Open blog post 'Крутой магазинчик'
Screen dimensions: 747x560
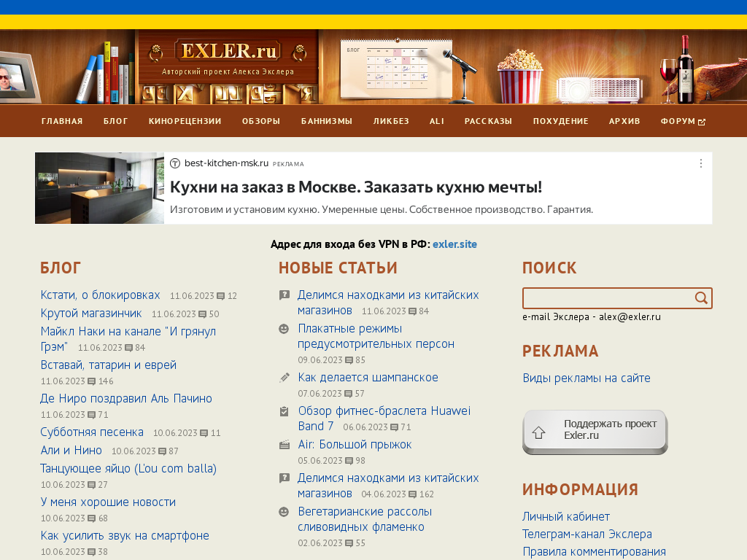(91, 314)
